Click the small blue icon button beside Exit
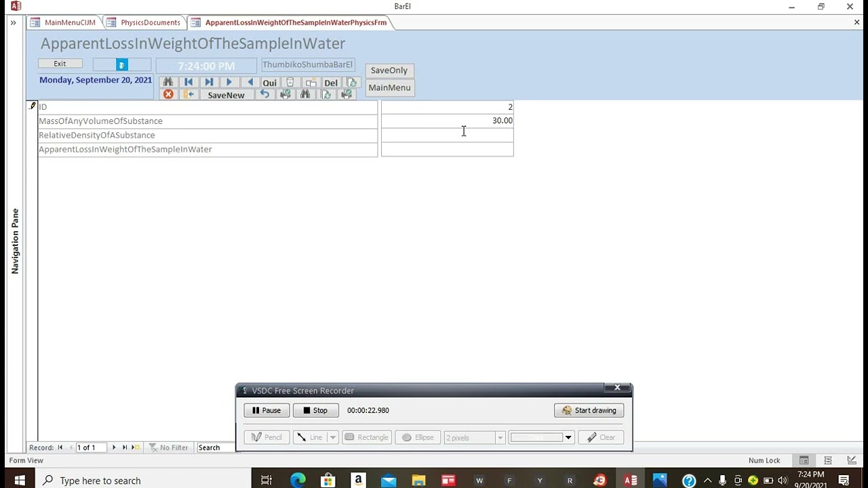Viewport: 868px width, 488px height. pyautogui.click(x=122, y=65)
